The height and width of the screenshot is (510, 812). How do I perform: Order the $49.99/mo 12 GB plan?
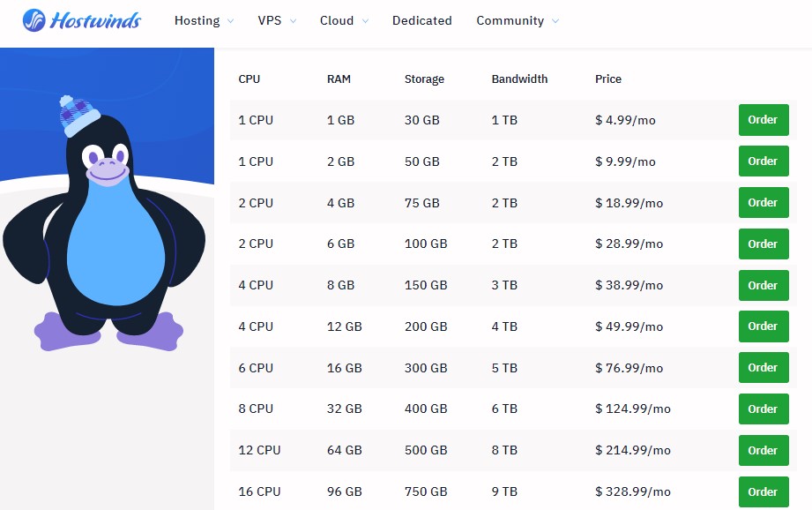(763, 326)
